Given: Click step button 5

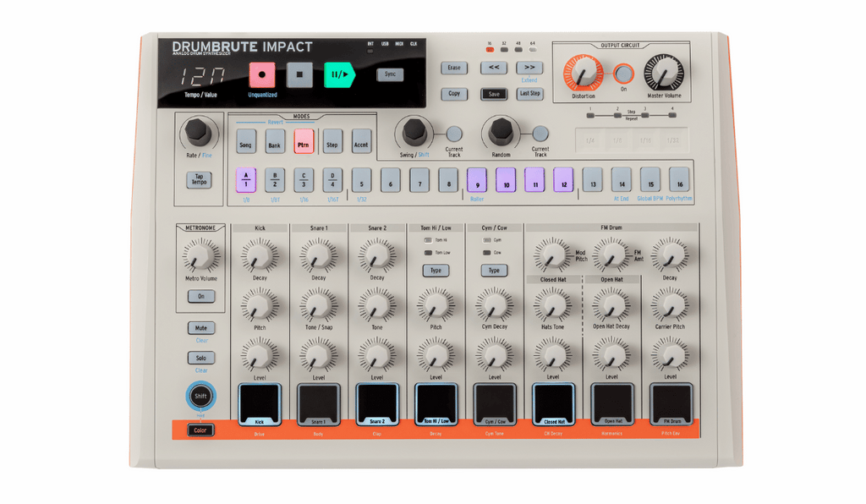Looking at the screenshot, I should tap(361, 180).
